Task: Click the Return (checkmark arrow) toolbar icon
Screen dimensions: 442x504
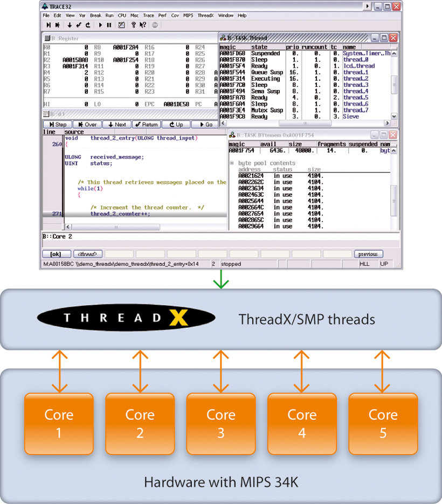Action: point(79,25)
